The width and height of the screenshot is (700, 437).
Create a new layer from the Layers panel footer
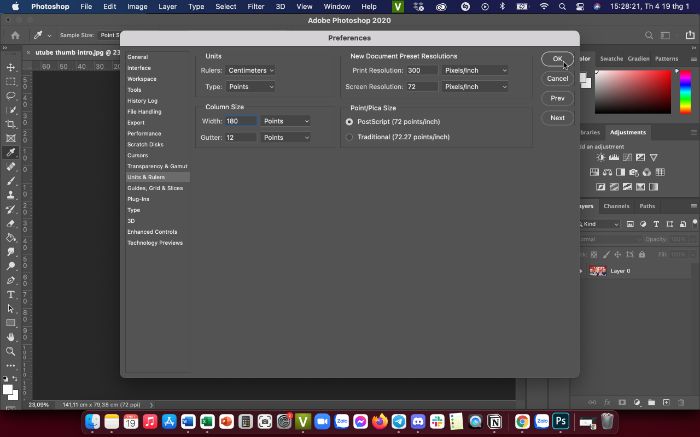point(666,403)
